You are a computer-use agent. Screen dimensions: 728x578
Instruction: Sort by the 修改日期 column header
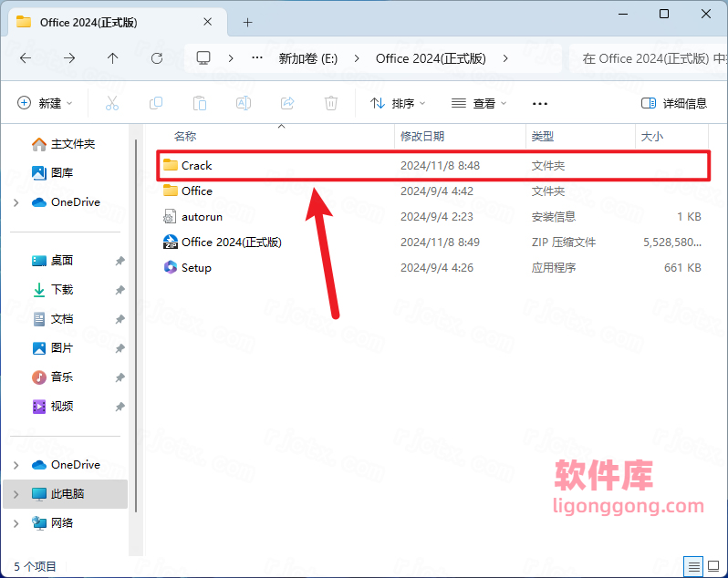click(x=422, y=137)
